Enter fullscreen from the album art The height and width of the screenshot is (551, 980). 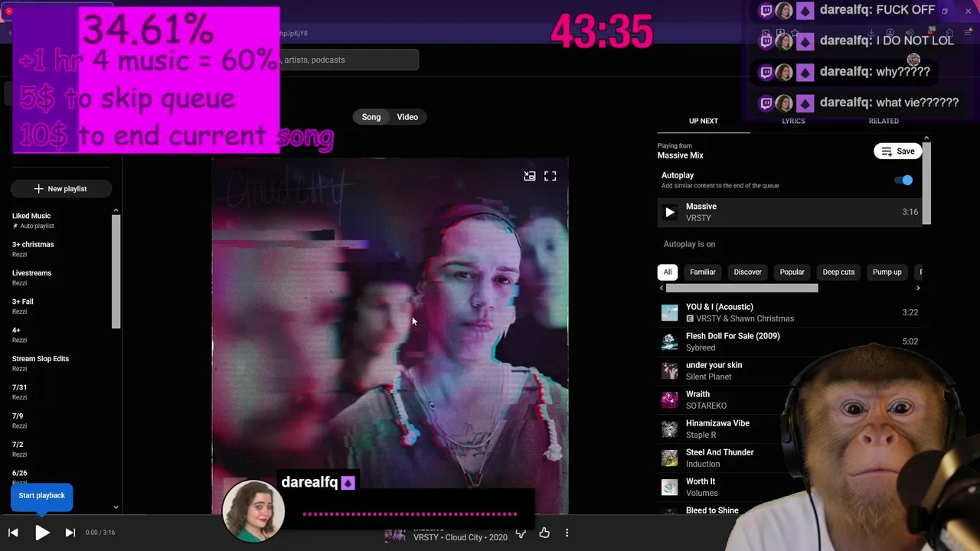pos(550,176)
